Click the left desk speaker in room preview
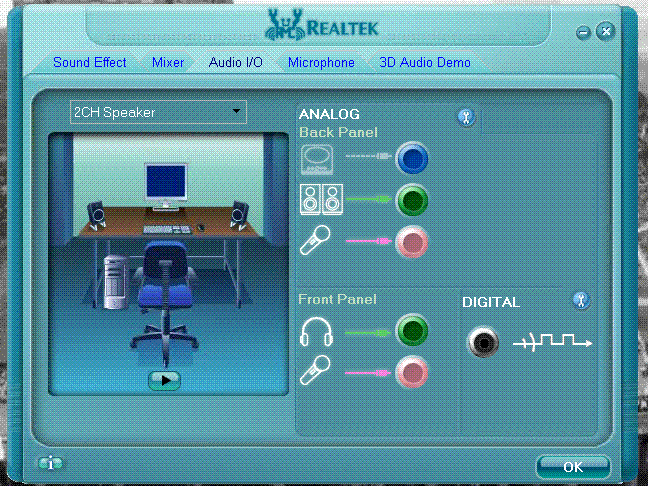This screenshot has width=648, height=486. (x=97, y=216)
